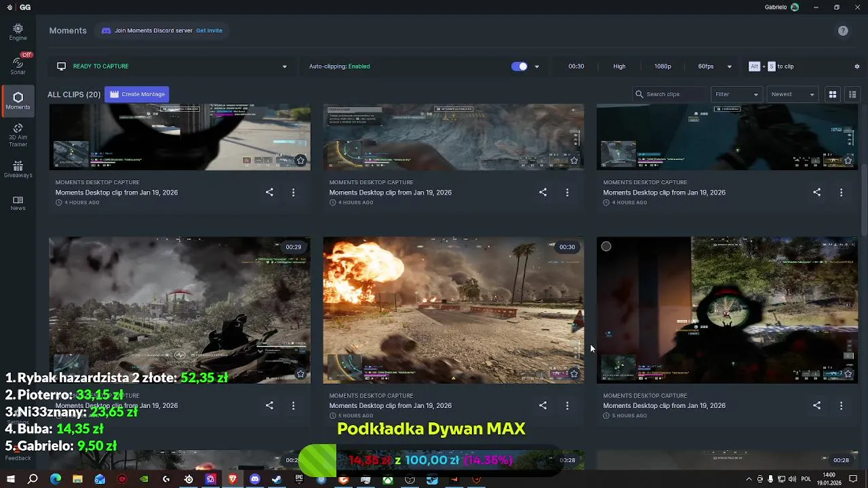Share the 00:30 explosion clip
The height and width of the screenshot is (488, 868).
coord(542,405)
